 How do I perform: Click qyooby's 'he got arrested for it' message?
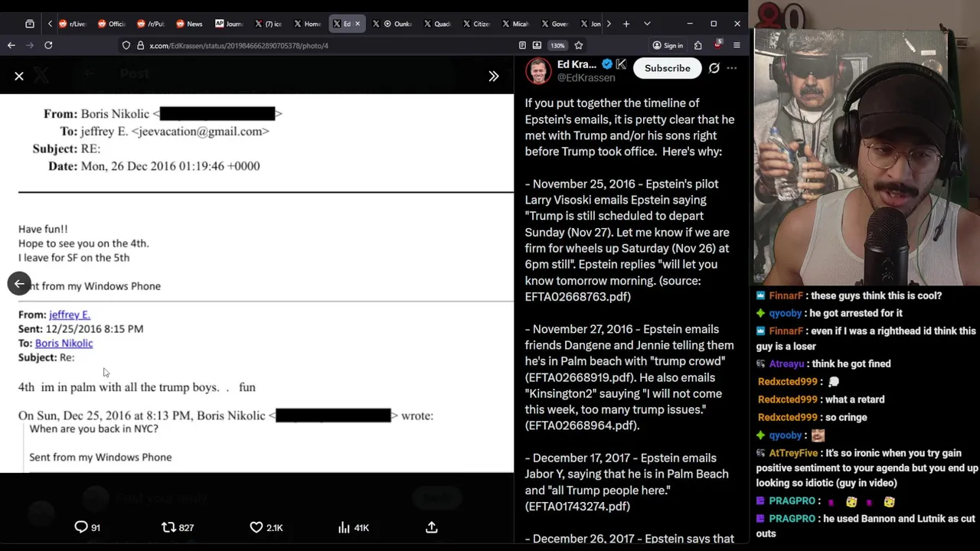click(857, 313)
